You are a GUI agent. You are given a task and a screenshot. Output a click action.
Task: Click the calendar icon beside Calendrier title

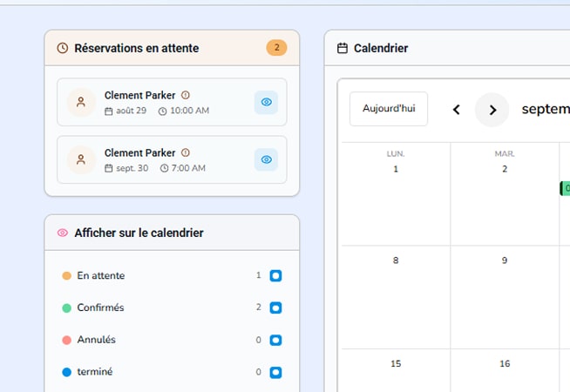[343, 48]
